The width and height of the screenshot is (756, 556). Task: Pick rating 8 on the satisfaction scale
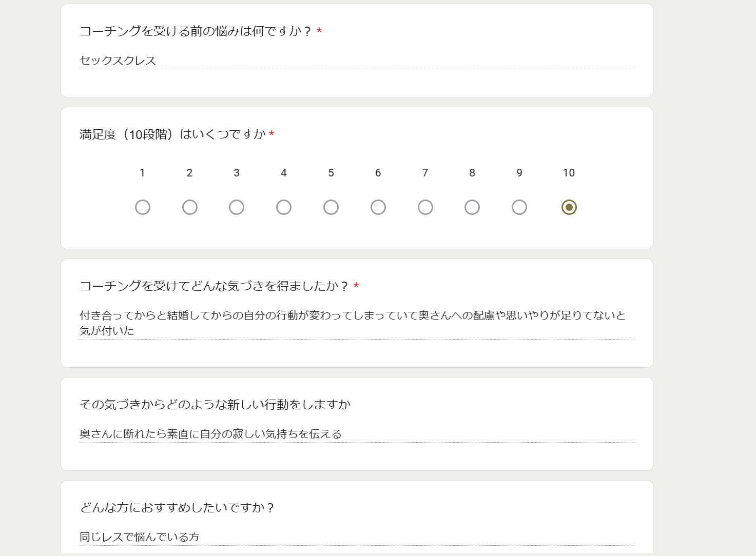click(x=472, y=207)
